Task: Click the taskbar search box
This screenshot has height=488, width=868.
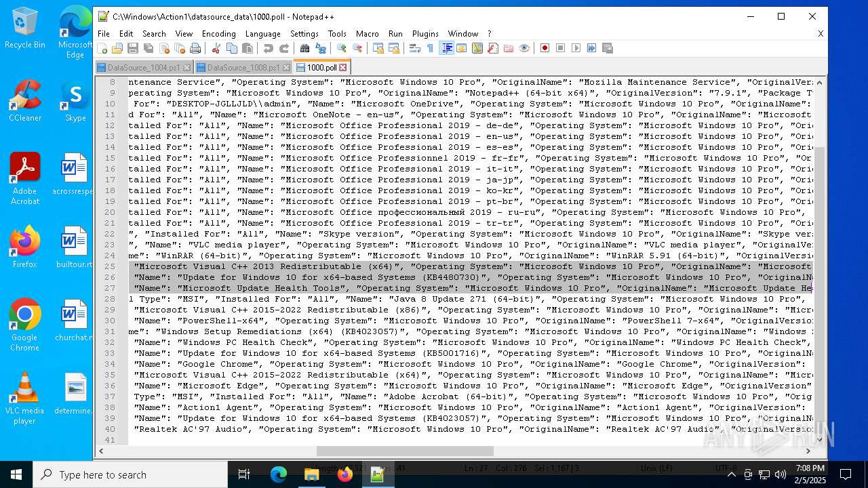Action: 130,474
